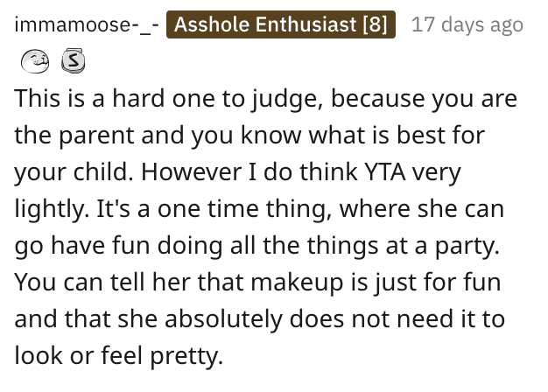Click the last line 'look or feel pretty.'

click(x=119, y=356)
